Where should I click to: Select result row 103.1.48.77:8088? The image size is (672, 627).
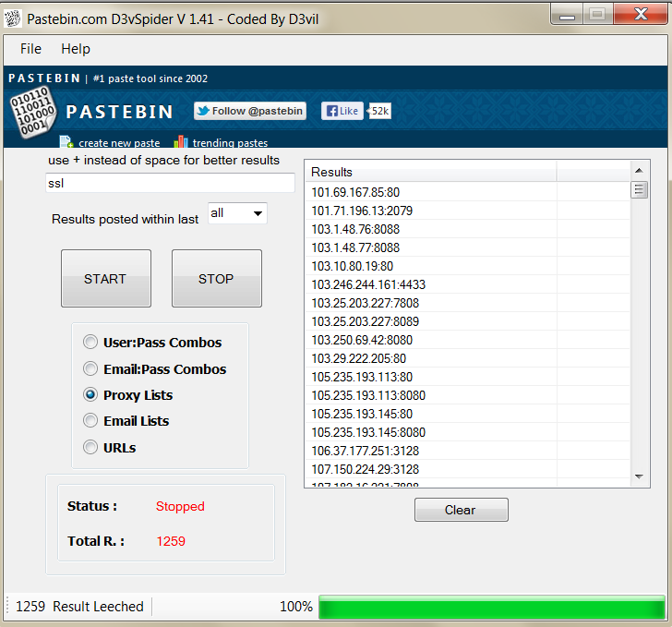pos(468,247)
